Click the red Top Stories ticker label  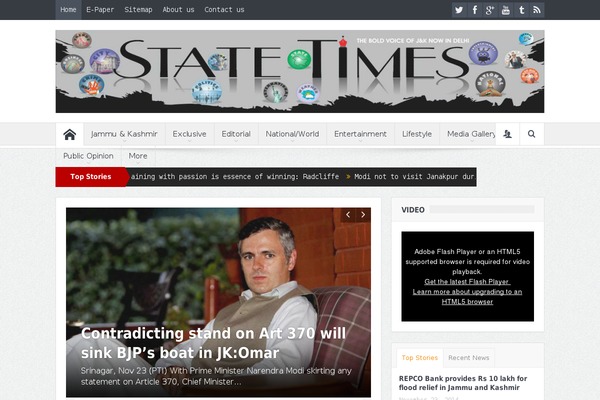(91, 177)
